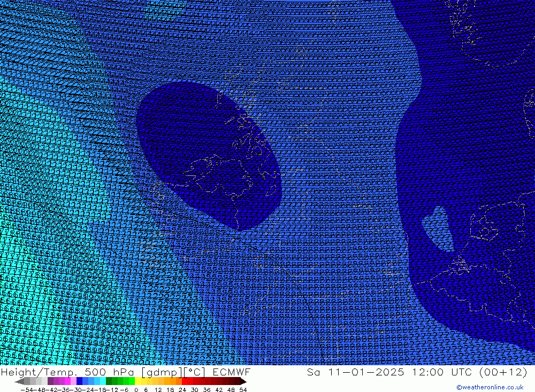Click the '11-01-2025' date text
Viewport: 535px width, 392px height.
pyautogui.click(x=366, y=372)
